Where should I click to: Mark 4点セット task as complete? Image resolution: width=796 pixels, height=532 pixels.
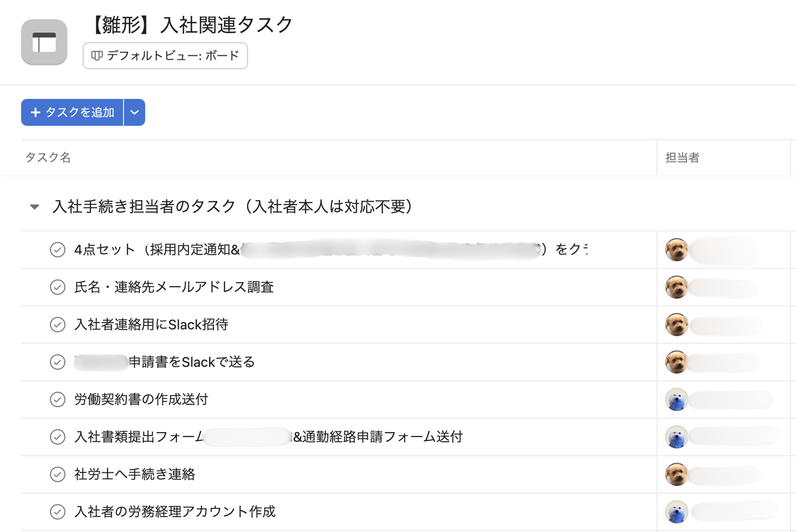[57, 250]
